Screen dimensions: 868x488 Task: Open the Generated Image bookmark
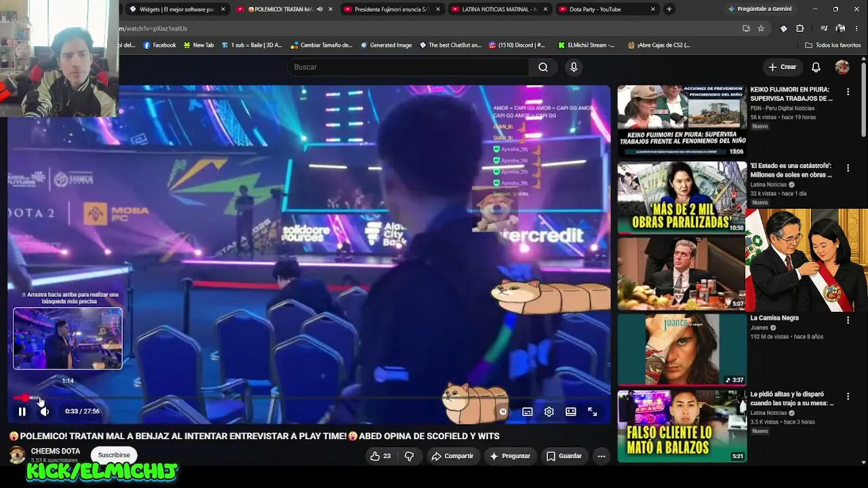point(386,45)
